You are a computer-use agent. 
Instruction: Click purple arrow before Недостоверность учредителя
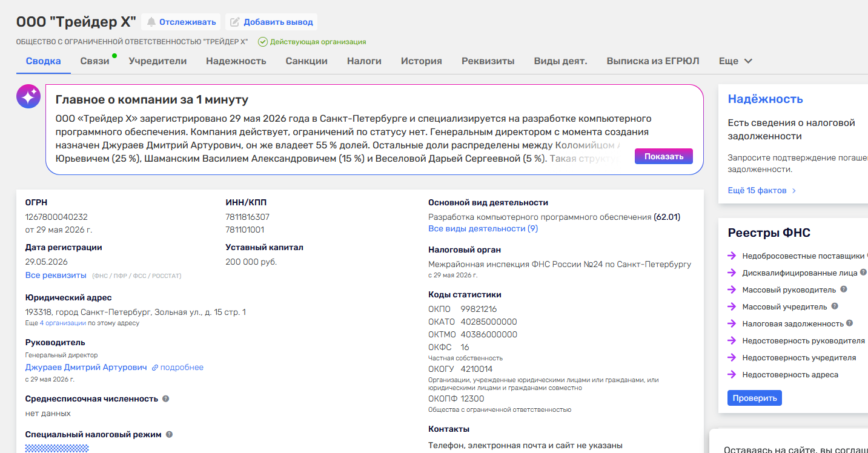click(732, 357)
